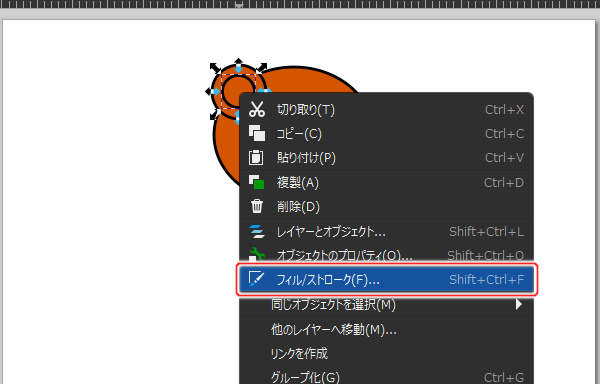Click the left-middle horizontal scale handle
The image size is (600, 384).
tap(213, 91)
